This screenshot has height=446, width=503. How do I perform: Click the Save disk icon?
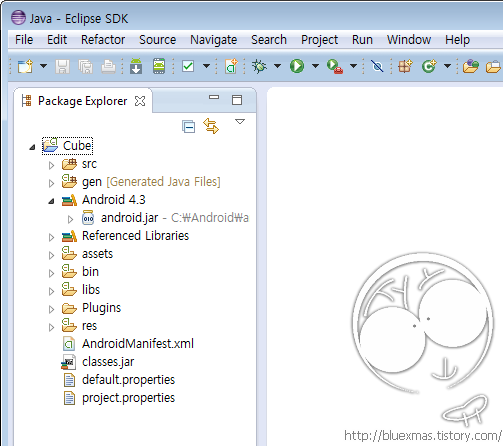62,67
